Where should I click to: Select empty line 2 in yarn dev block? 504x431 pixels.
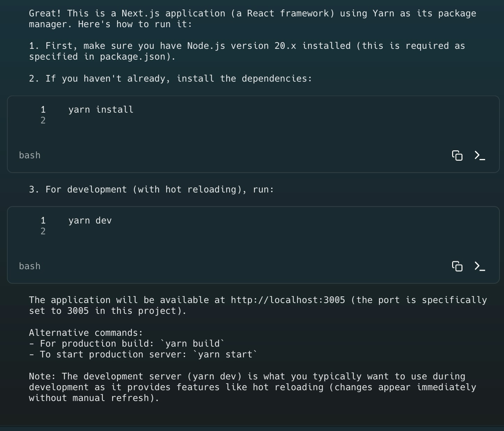tap(43, 232)
